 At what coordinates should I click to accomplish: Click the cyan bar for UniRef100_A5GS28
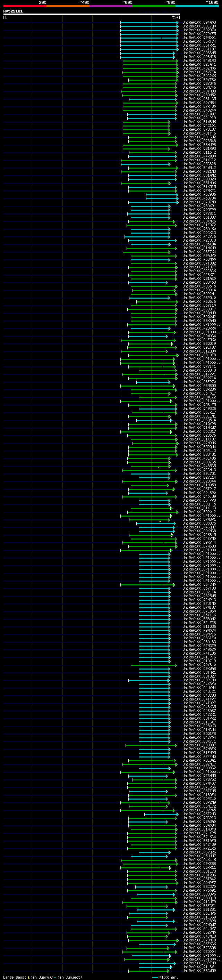tap(146, 164)
